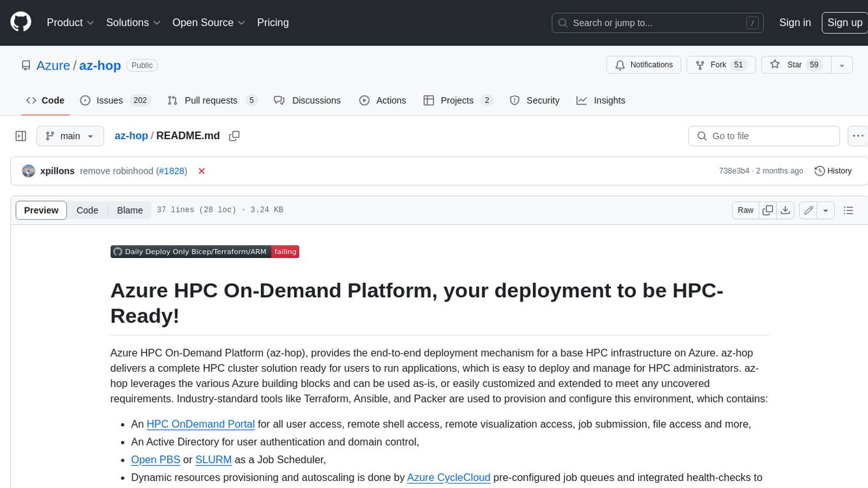
Task: Open the Product menu
Action: pyautogui.click(x=70, y=22)
